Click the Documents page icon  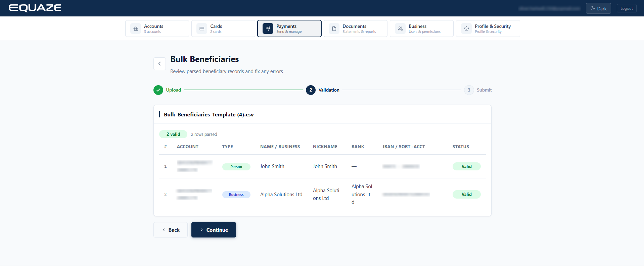coord(334,29)
